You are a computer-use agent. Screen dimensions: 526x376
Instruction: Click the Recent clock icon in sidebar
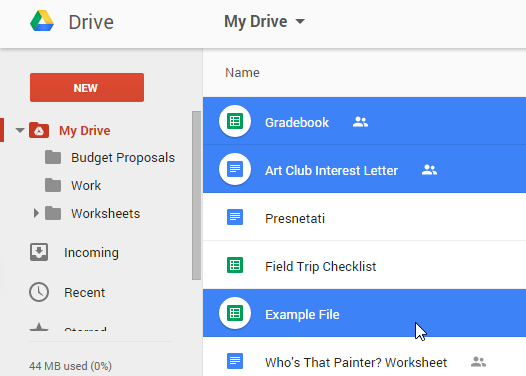(x=39, y=292)
